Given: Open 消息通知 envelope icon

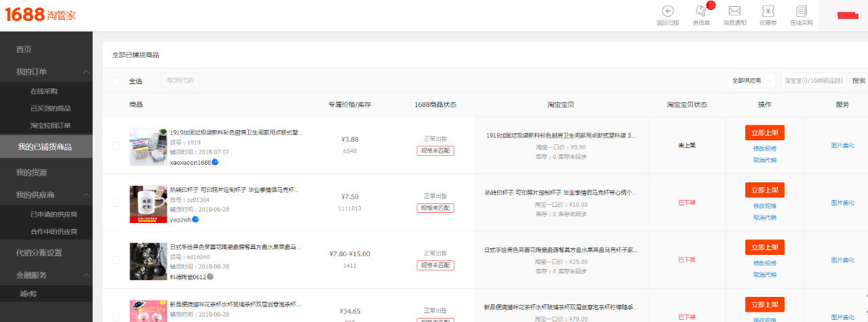Looking at the screenshot, I should pos(734,11).
